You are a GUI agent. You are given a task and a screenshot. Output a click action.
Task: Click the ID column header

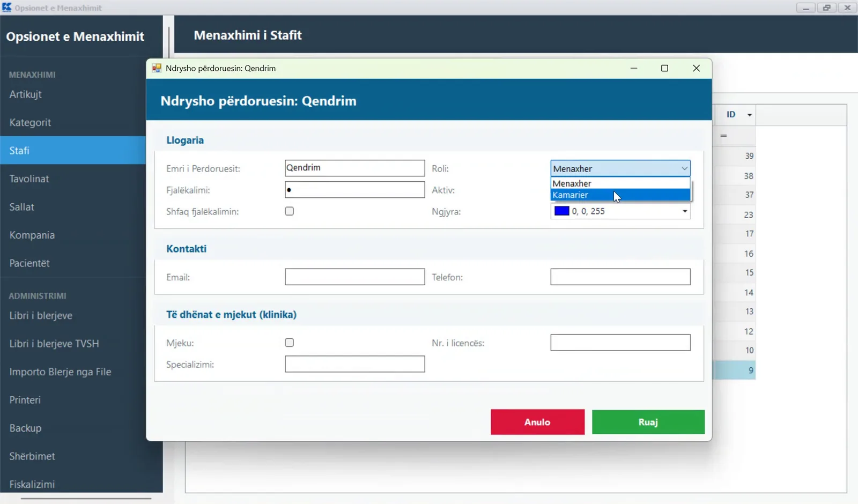(735, 115)
